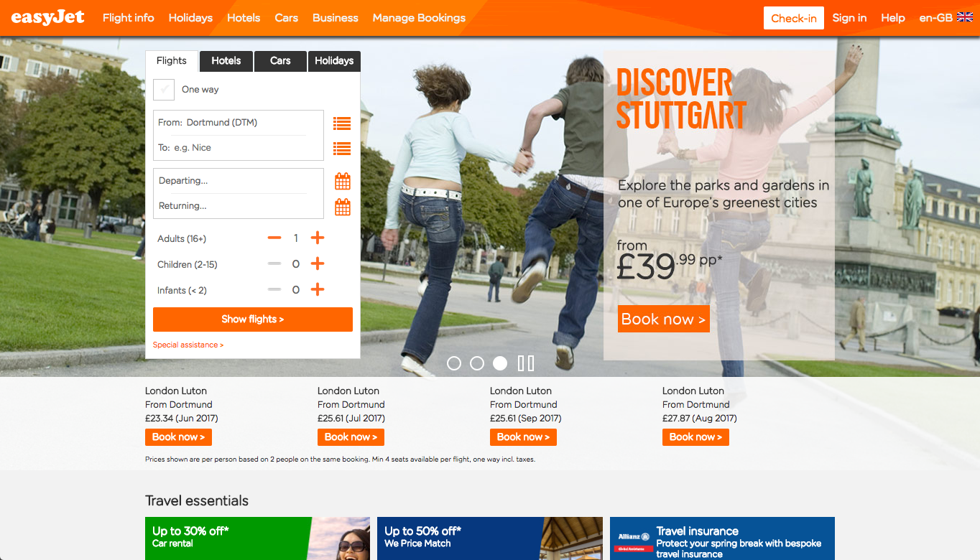Select the third carousel slide dot
This screenshot has width=980, height=560.
click(x=500, y=363)
